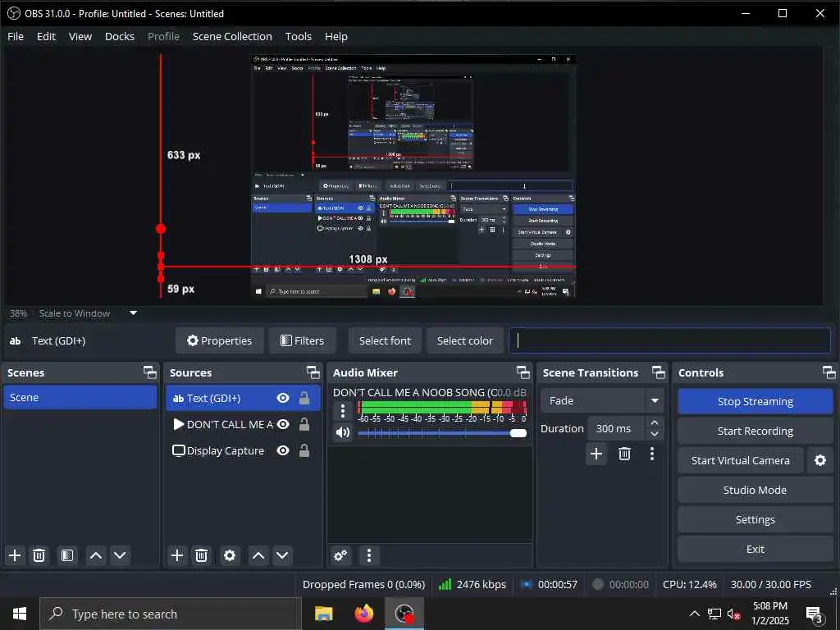Open the Tools menu
Screen dimensions: 840x630
pyautogui.click(x=299, y=36)
